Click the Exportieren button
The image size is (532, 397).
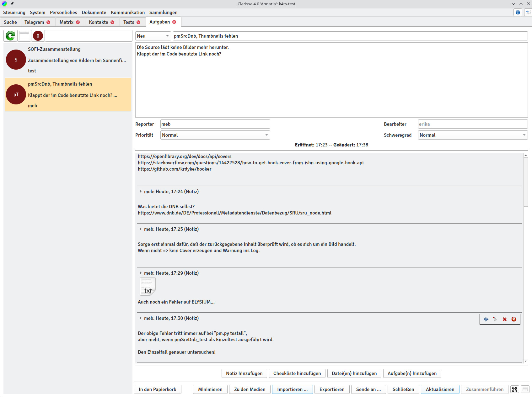[x=332, y=389]
